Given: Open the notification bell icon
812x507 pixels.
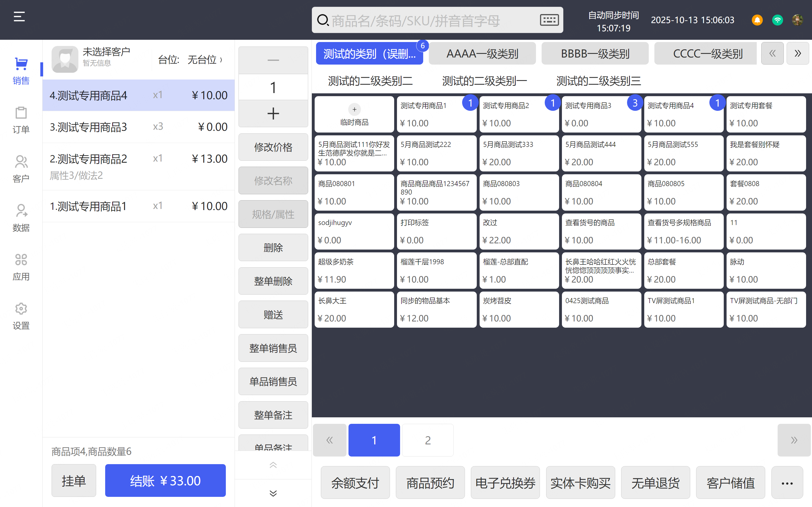Looking at the screenshot, I should [x=757, y=20].
